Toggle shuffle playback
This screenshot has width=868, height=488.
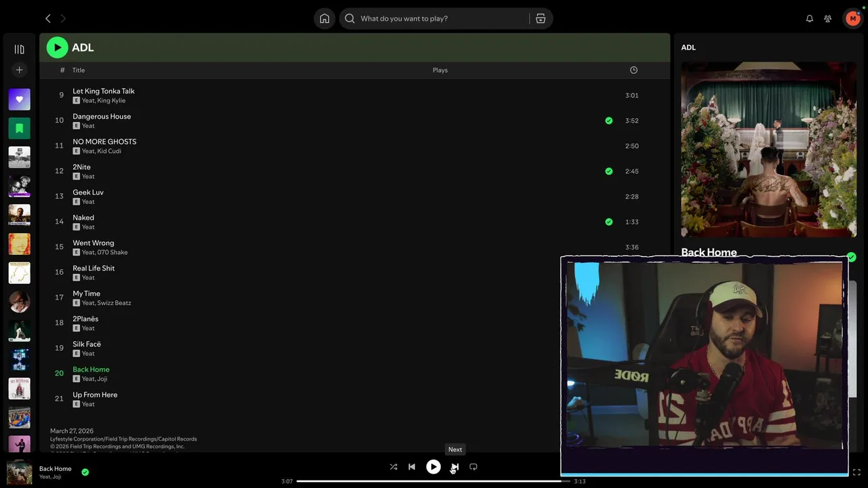pyautogui.click(x=393, y=466)
